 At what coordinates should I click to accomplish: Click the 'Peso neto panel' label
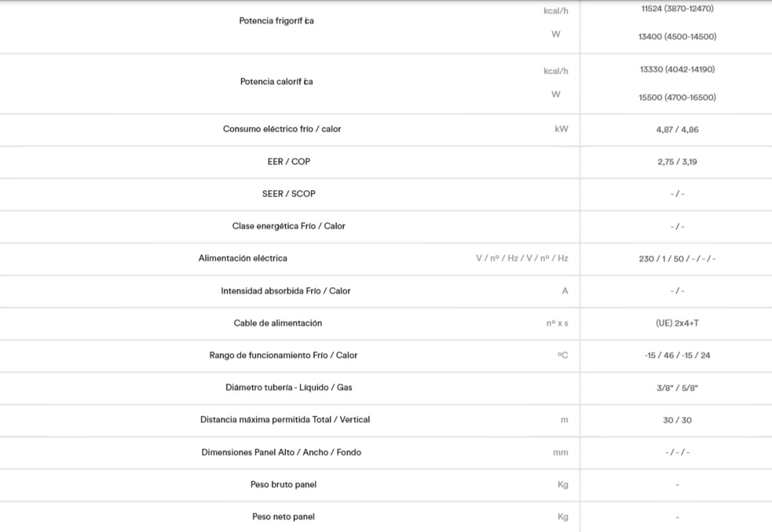[284, 517]
